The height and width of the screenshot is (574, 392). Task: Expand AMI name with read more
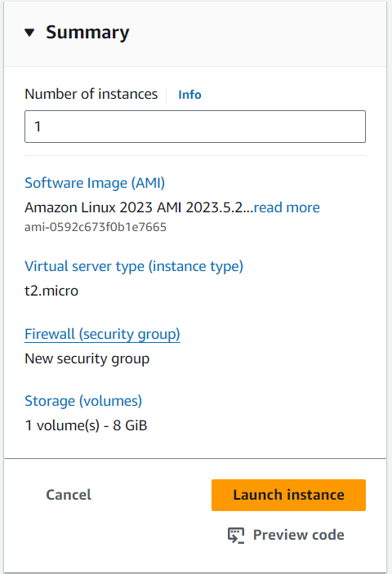(x=287, y=207)
